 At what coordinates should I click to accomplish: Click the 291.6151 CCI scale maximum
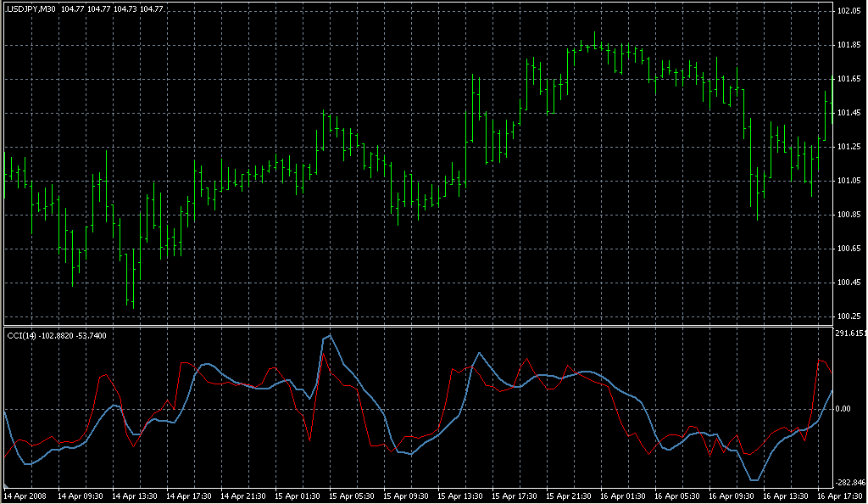pos(850,333)
